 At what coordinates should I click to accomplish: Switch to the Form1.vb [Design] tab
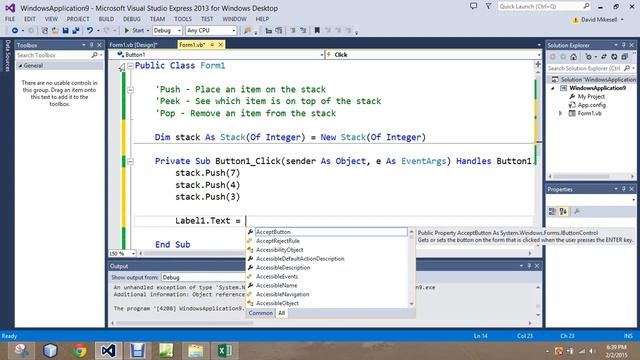133,45
